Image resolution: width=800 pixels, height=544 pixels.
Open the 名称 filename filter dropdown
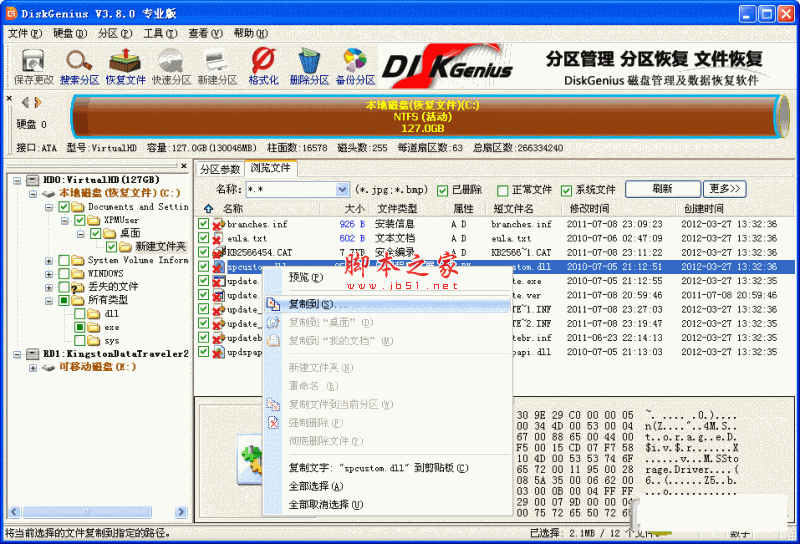(x=342, y=190)
